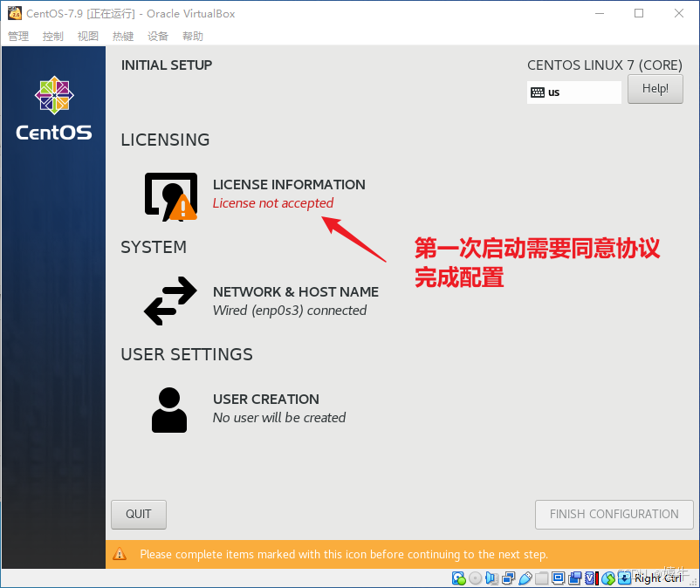Open the 热键 menu
This screenshot has height=588, width=700.
123,36
